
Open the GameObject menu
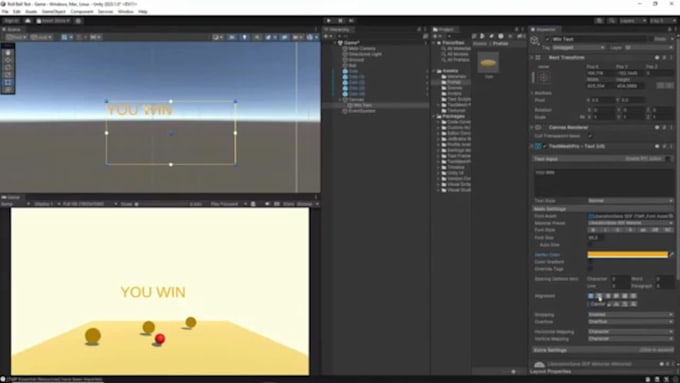[53, 12]
